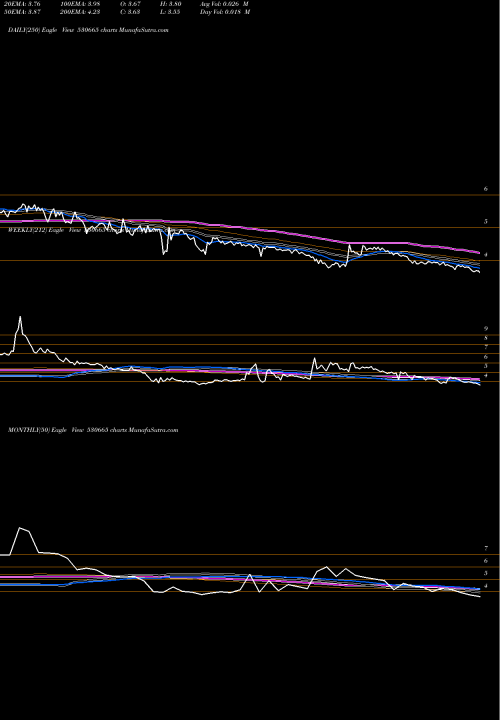
Task: Select the close price 'C:' value
Action: pos(130,12)
